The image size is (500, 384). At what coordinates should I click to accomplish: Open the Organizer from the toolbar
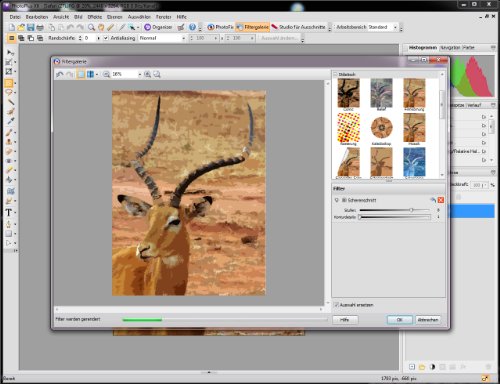tap(158, 27)
